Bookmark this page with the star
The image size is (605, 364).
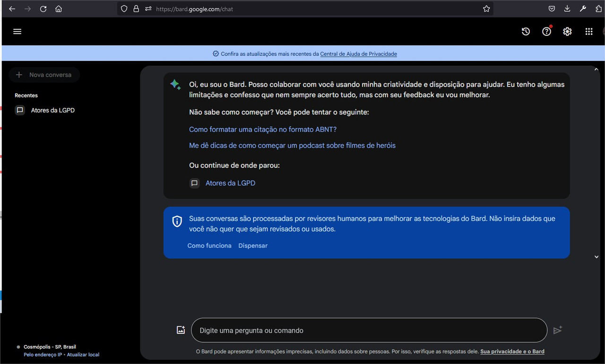tap(486, 9)
